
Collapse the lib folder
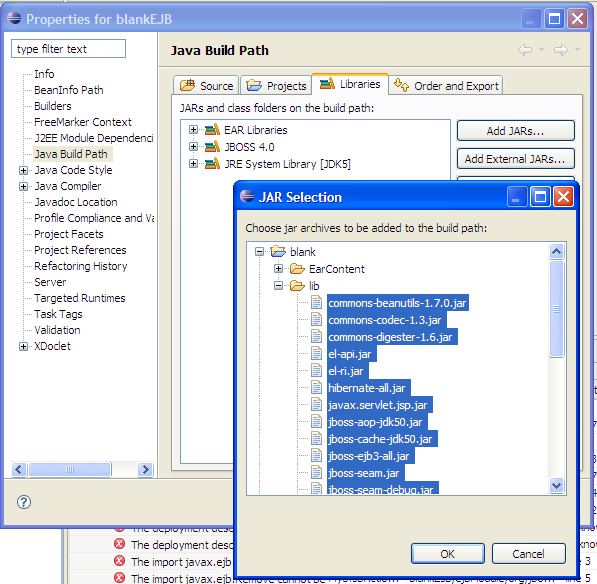[278, 286]
